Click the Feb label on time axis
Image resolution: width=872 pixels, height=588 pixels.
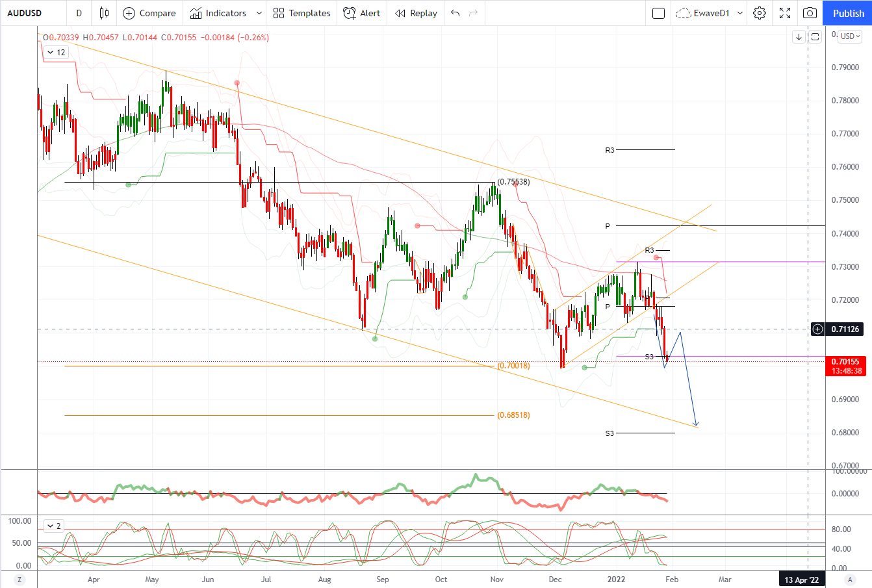(x=672, y=580)
